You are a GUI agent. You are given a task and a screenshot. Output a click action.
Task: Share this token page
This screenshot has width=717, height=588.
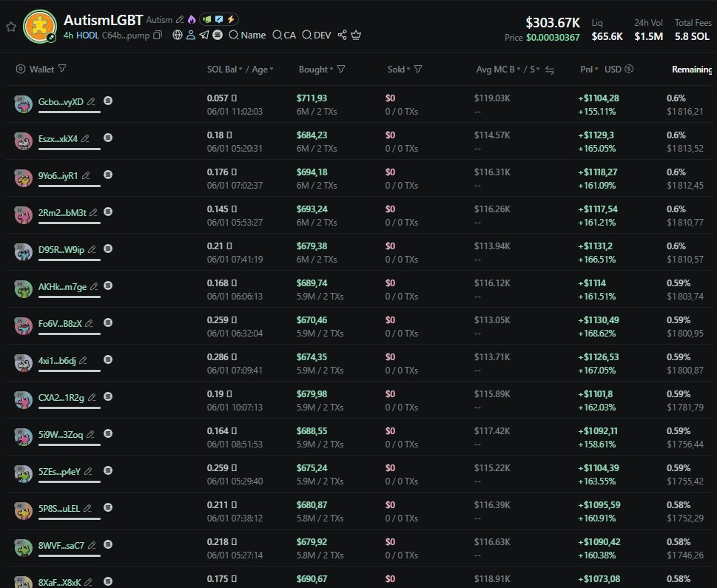pyautogui.click(x=342, y=35)
